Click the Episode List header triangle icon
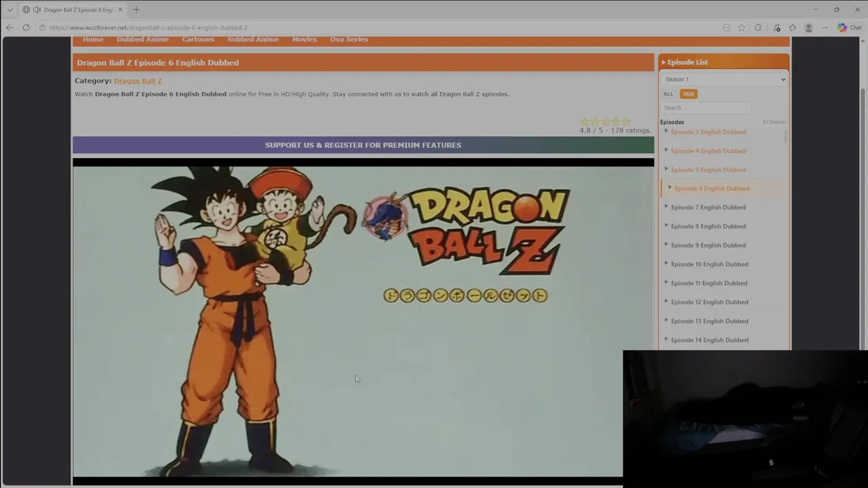 click(x=663, y=62)
